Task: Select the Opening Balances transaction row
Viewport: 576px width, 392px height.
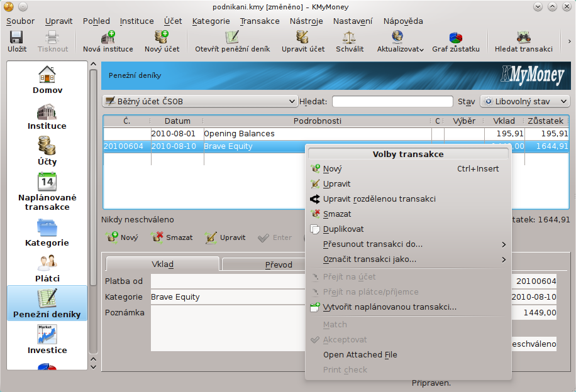Action: [336, 134]
